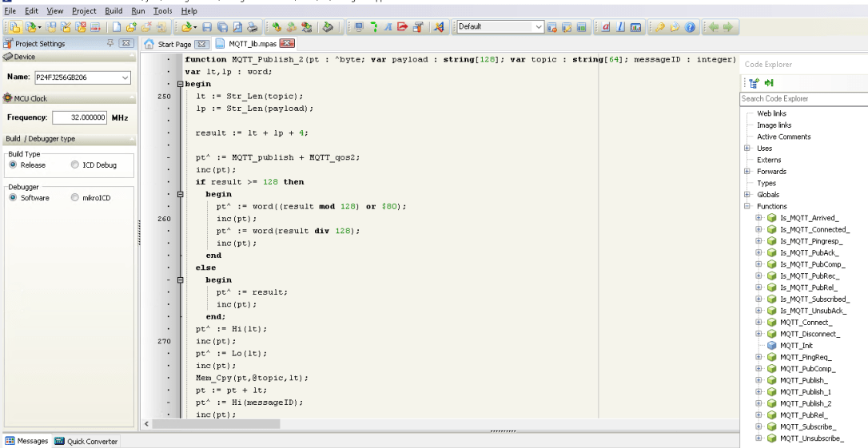Close the MQTT_lib.mpas tab

(x=287, y=43)
